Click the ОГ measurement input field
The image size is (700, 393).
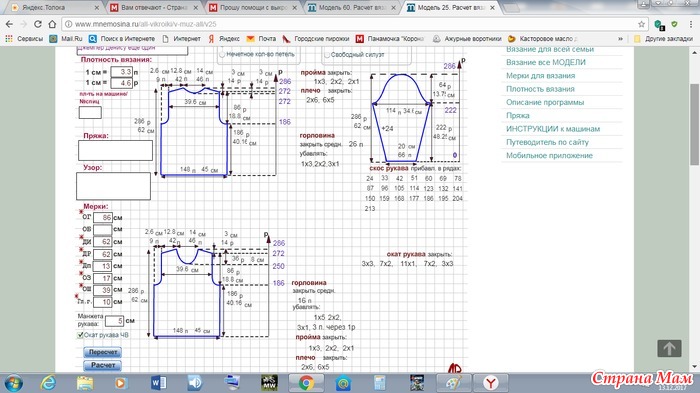[x=103, y=217]
